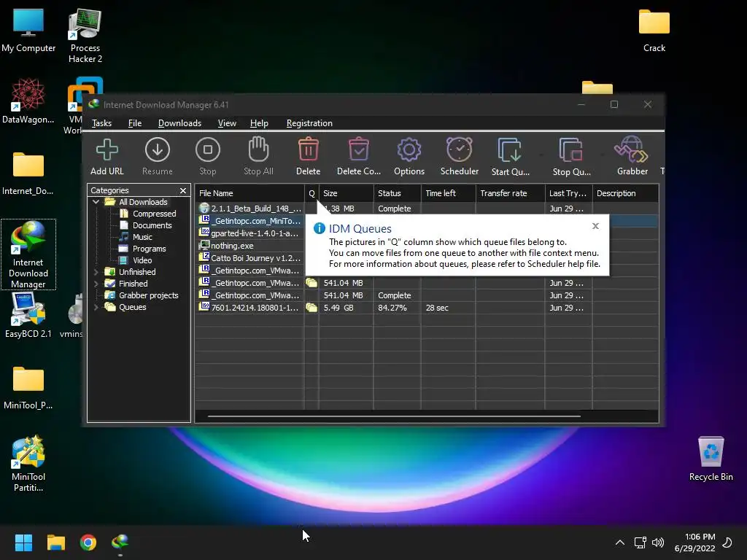Image resolution: width=747 pixels, height=560 pixels.
Task: Click the Delete trash icon
Action: pos(309,149)
